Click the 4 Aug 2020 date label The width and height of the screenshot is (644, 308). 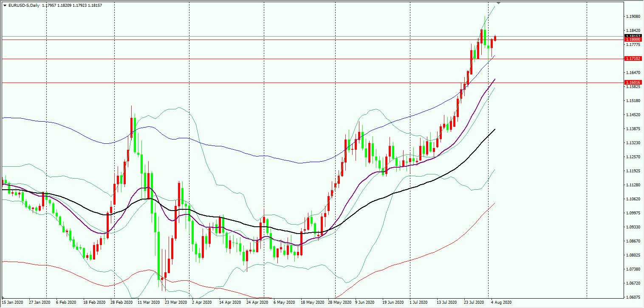501,302
